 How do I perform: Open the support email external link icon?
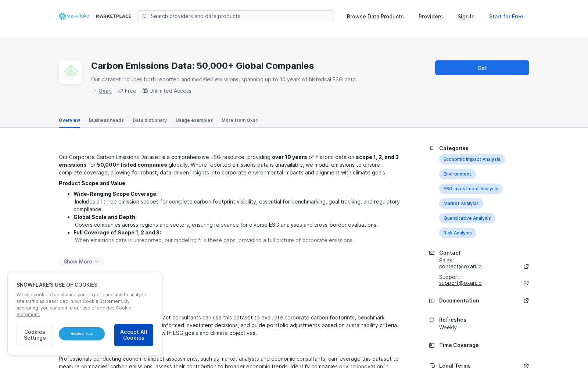(x=526, y=283)
